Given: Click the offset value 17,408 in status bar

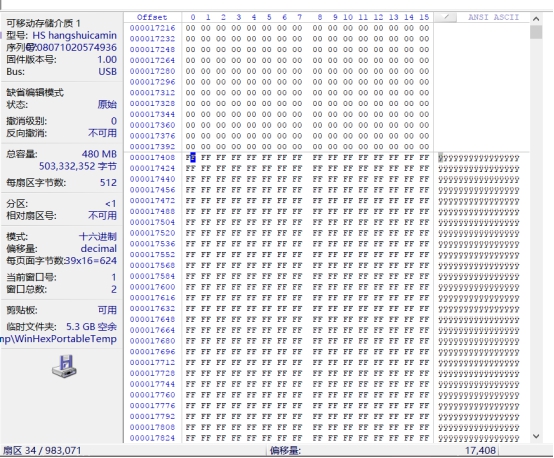Looking at the screenshot, I should point(480,451).
